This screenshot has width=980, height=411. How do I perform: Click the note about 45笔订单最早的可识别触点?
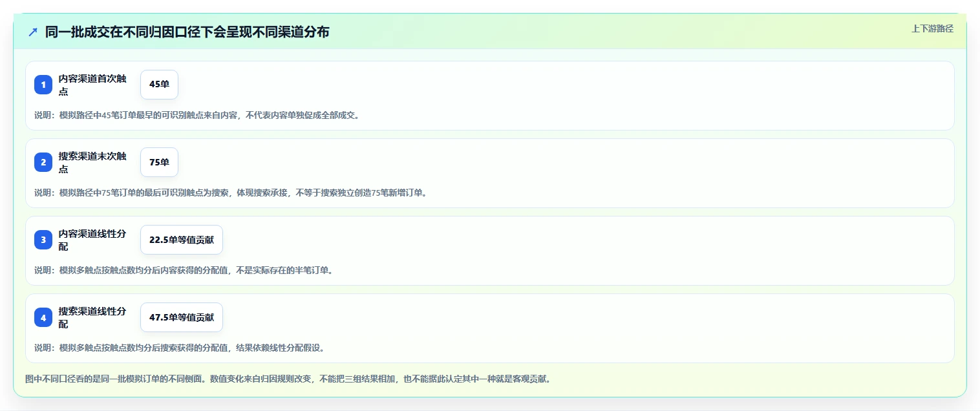tap(197, 115)
